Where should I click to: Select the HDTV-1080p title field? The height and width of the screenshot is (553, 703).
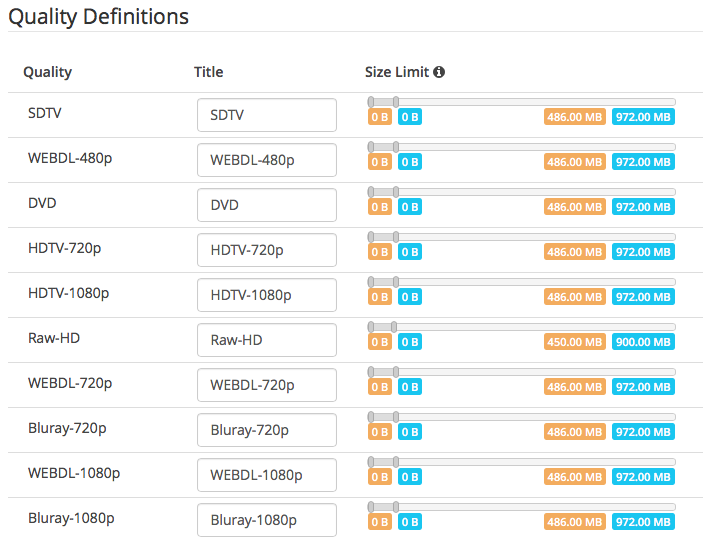click(266, 295)
